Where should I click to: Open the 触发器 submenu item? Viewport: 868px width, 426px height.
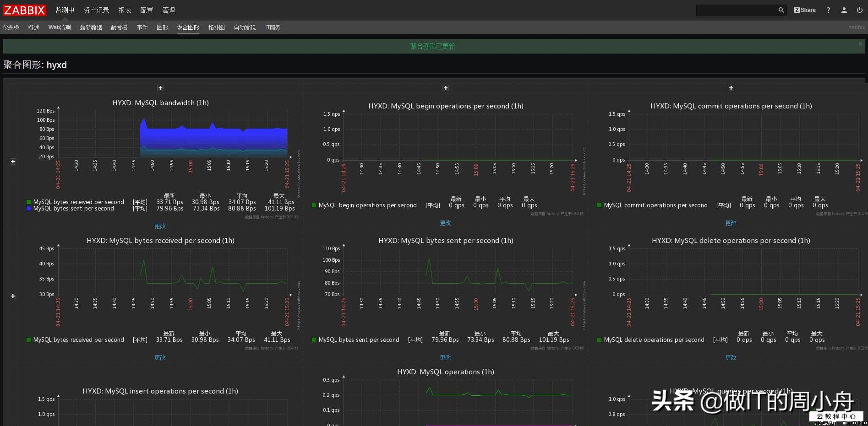119,27
